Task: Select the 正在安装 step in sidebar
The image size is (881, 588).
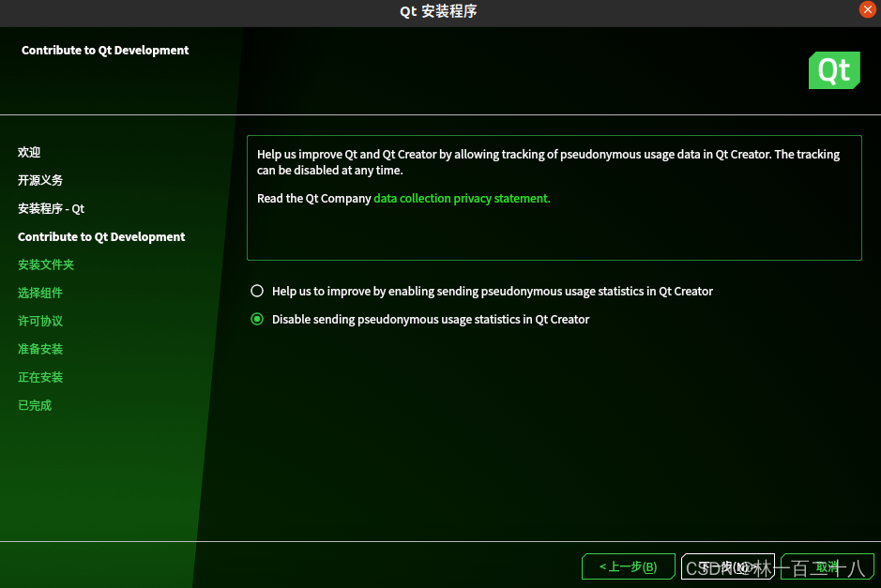Action: click(40, 377)
